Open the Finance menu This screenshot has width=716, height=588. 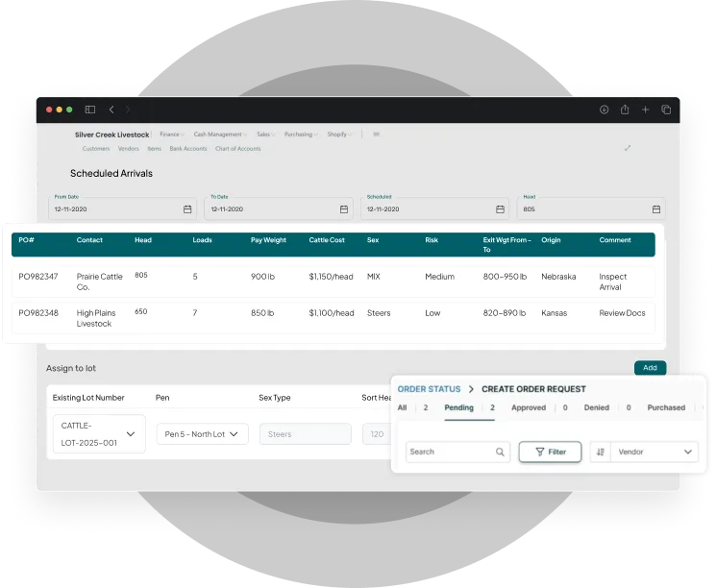(x=172, y=135)
